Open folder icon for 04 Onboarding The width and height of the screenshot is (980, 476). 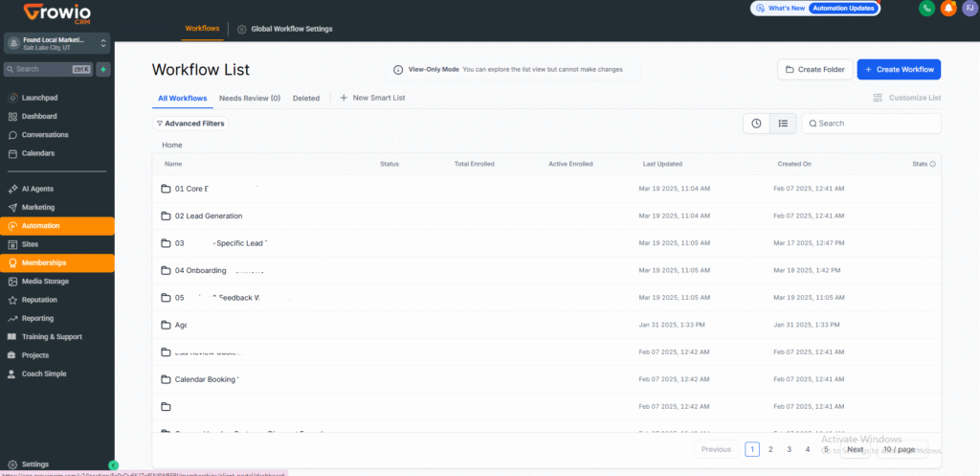pyautogui.click(x=166, y=270)
